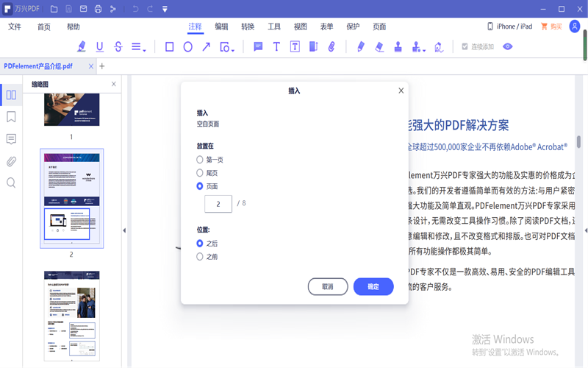Choose 之前 position radio button
The width and height of the screenshot is (588, 368).
200,257
